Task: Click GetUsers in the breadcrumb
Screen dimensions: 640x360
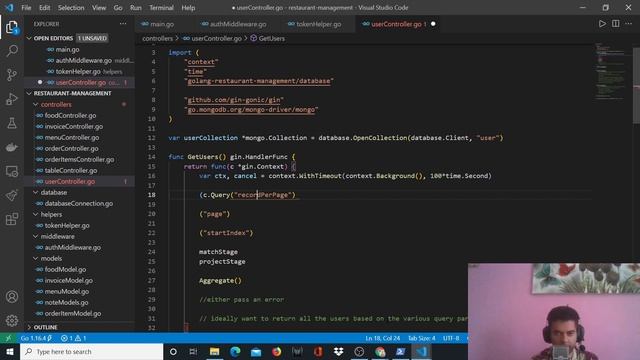Action: click(x=271, y=38)
